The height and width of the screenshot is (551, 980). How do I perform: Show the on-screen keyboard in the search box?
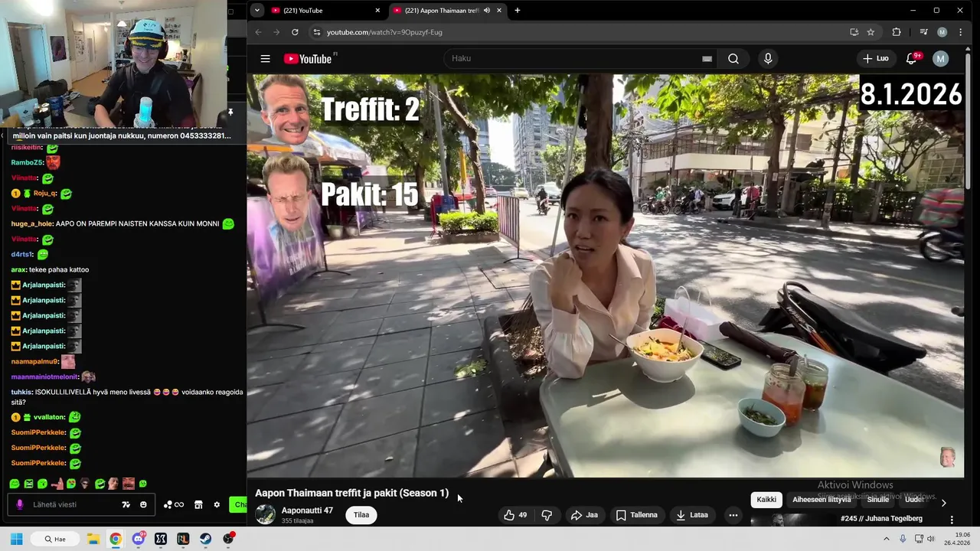click(x=707, y=59)
